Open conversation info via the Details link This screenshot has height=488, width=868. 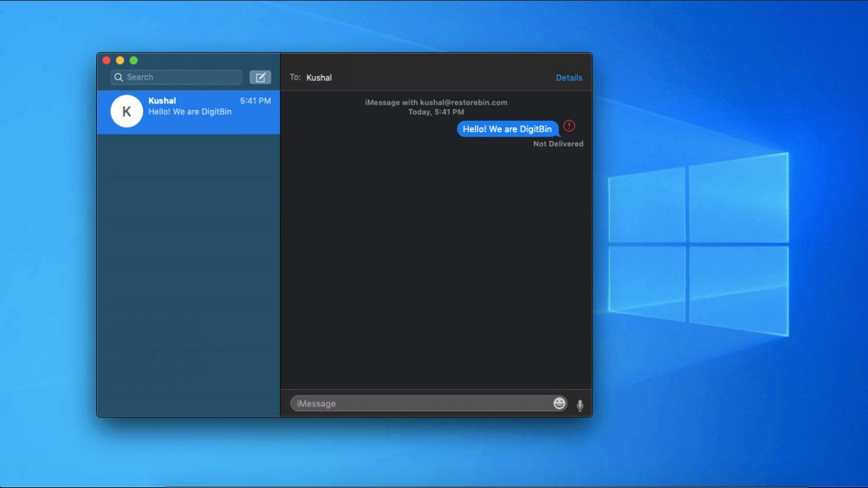569,77
